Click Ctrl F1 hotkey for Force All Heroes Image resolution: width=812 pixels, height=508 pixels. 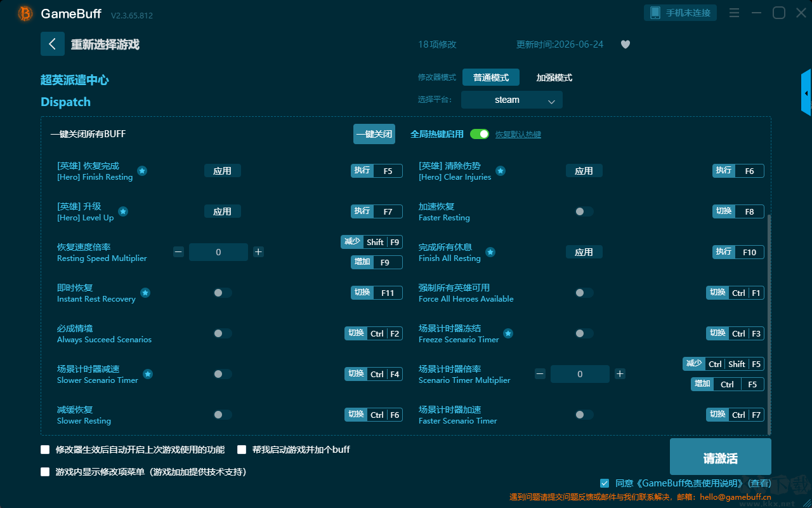coord(735,293)
